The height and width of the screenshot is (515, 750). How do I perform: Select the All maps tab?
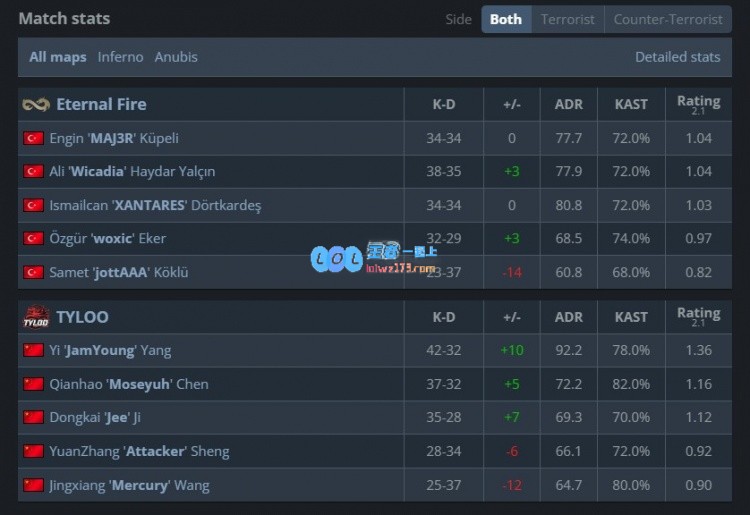click(57, 57)
